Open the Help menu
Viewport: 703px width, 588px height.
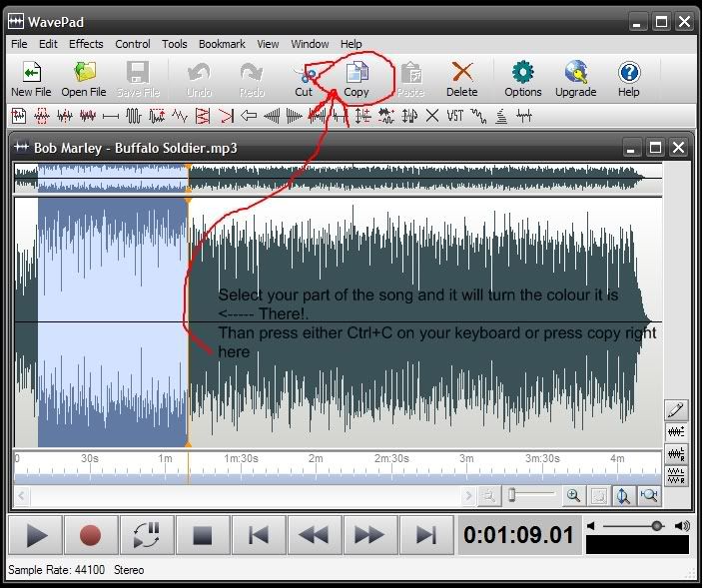[x=351, y=44]
